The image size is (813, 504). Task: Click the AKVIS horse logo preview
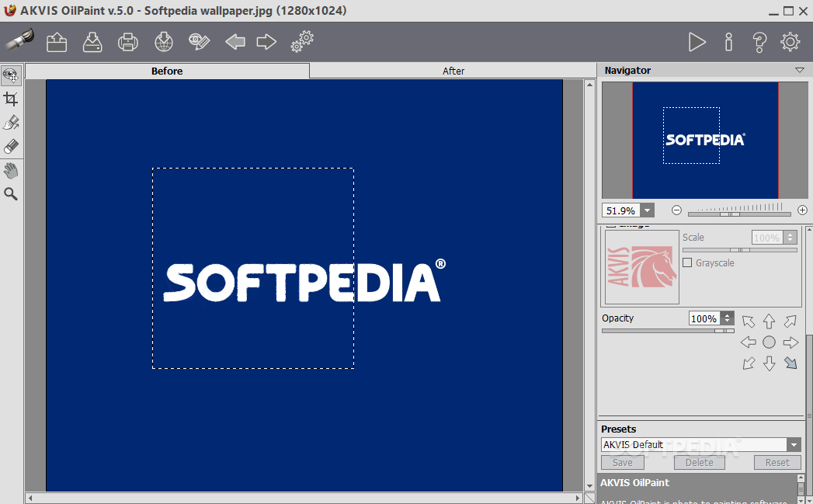(642, 267)
